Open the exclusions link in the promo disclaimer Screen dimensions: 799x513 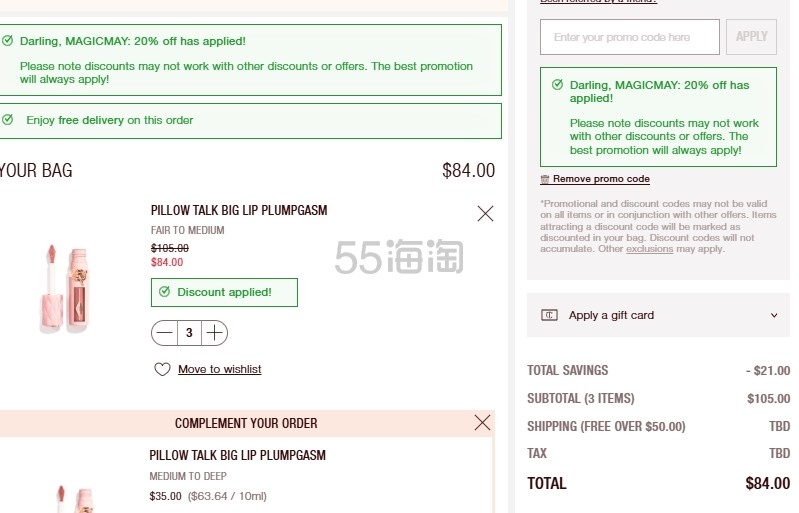tap(649, 249)
